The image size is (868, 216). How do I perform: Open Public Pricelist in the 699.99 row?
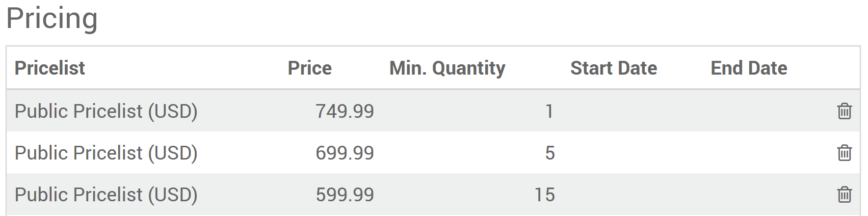pyautogui.click(x=106, y=153)
